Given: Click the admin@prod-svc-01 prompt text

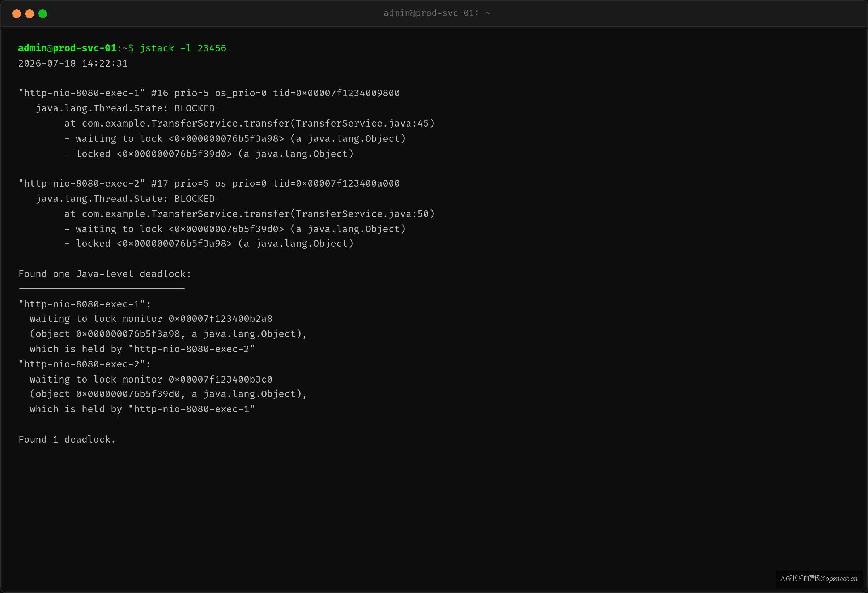Looking at the screenshot, I should [67, 48].
